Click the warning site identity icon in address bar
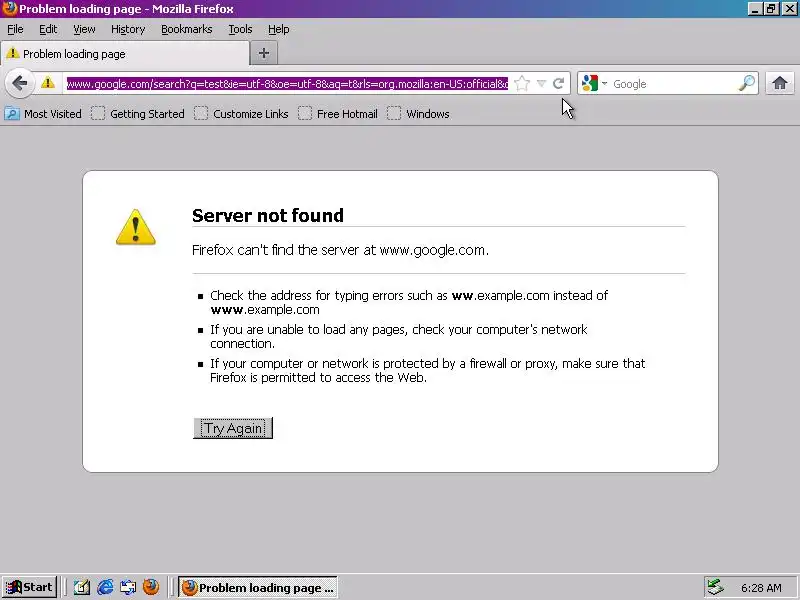Screen dimensions: 800x600 tap(48, 83)
